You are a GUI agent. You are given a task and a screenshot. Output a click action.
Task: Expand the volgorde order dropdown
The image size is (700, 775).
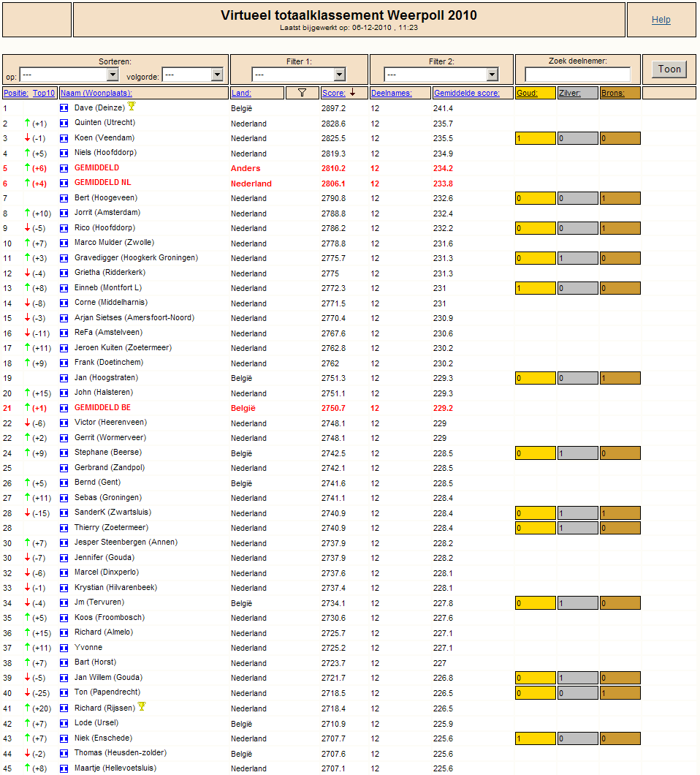point(193,75)
